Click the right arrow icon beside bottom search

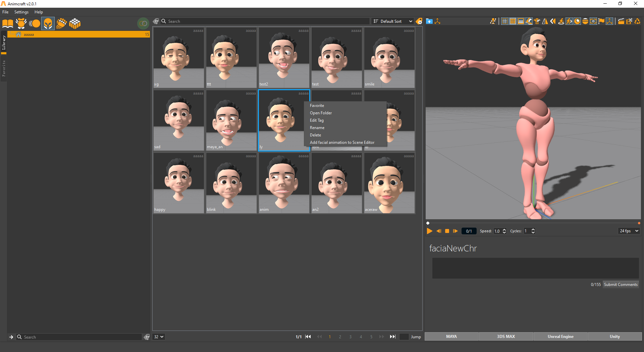tap(11, 337)
